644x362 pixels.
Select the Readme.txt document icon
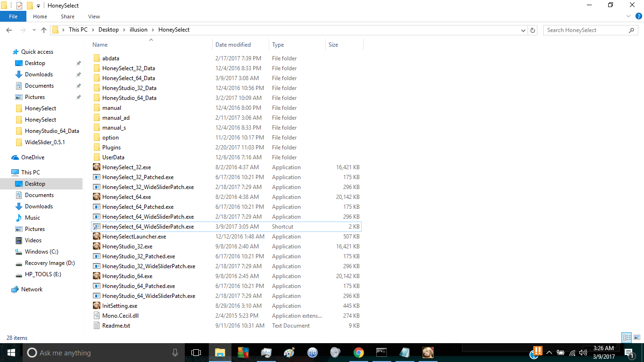97,326
